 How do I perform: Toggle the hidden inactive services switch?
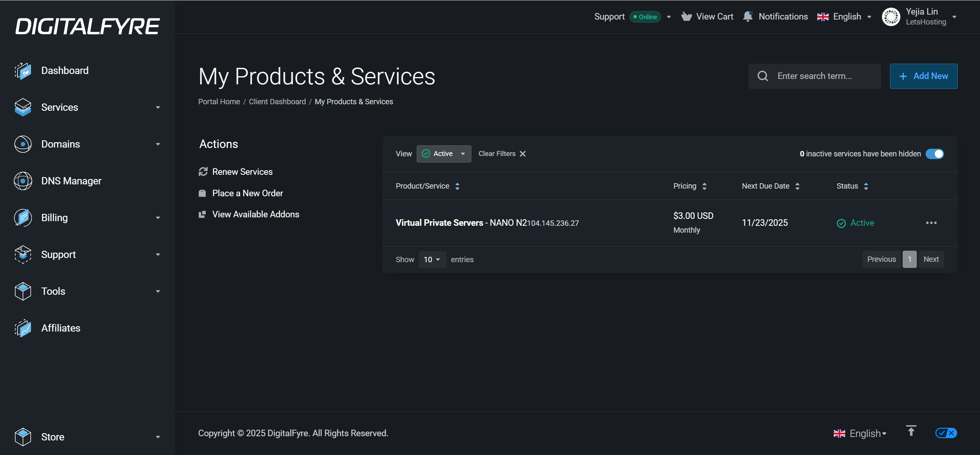(x=935, y=154)
